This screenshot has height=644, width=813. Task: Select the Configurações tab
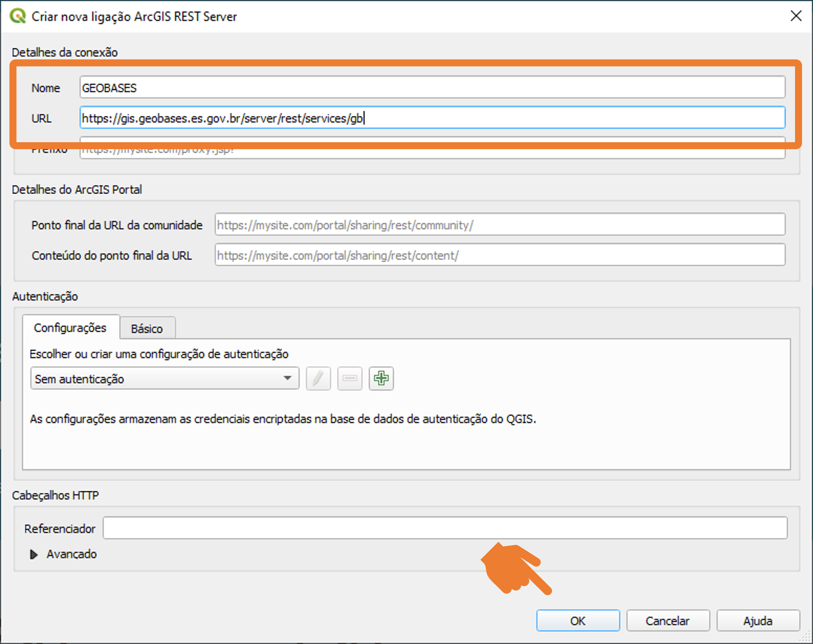pyautogui.click(x=70, y=328)
